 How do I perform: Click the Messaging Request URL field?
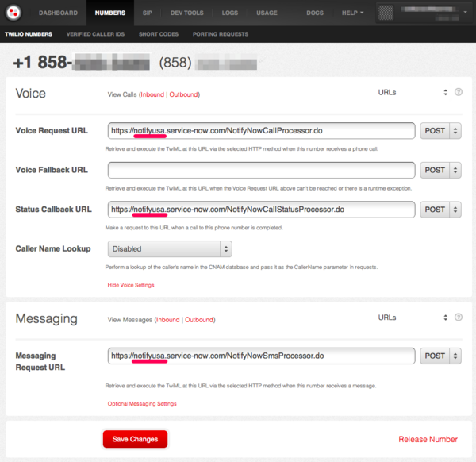261,356
